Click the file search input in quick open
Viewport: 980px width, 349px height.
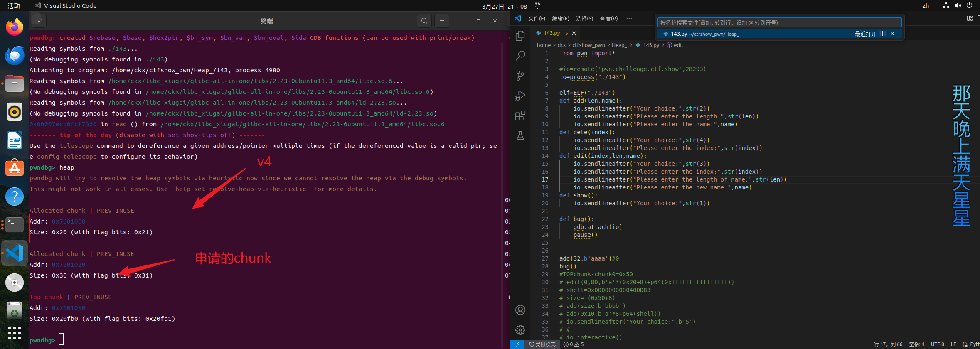[779, 22]
